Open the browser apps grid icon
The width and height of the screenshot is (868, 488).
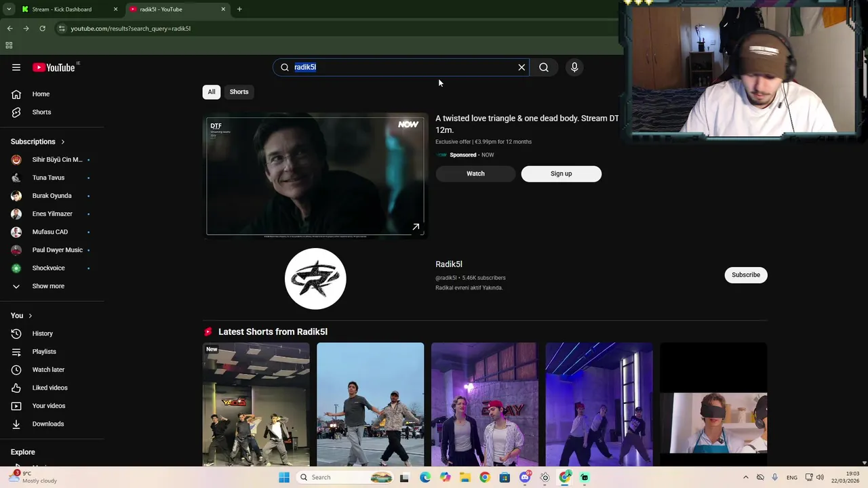tap(9, 45)
